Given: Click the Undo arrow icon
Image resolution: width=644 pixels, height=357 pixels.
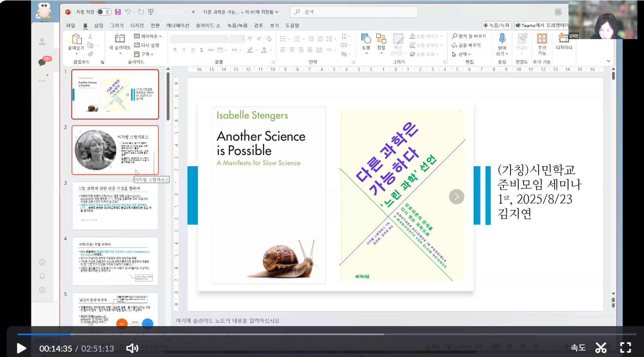Looking at the screenshot, I should pos(128,12).
